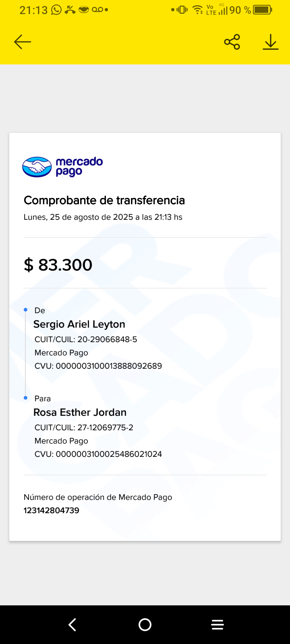Tap the share icon

click(x=232, y=42)
